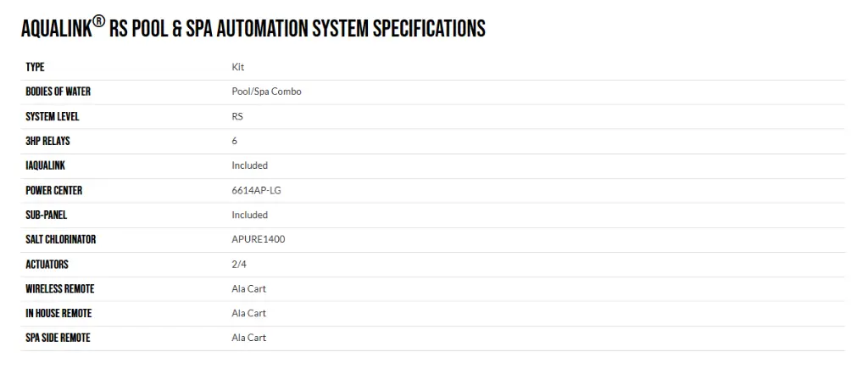Select the SALT CHLORINATOR label
Image resolution: width=868 pixels, height=369 pixels.
pos(61,239)
